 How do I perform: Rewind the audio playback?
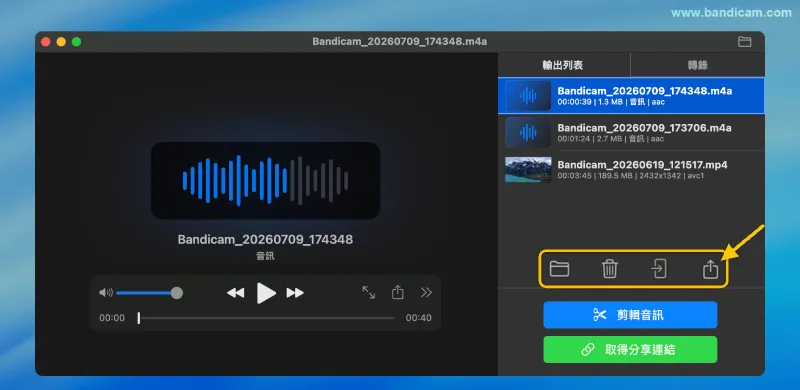coord(235,293)
